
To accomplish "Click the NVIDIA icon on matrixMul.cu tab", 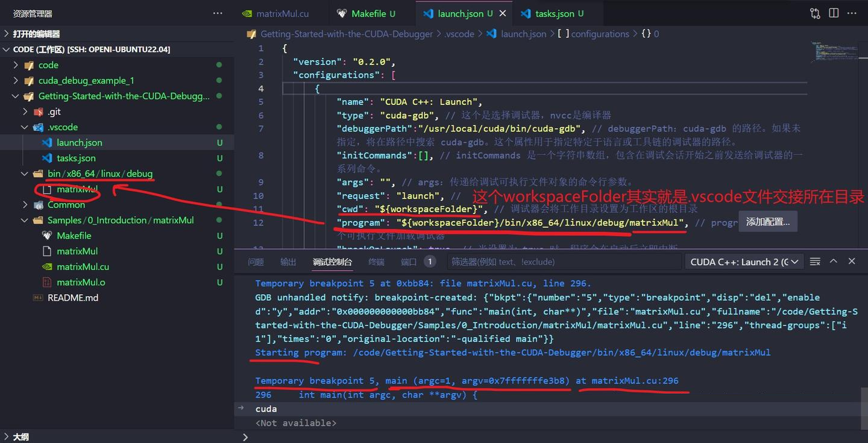I will click(247, 13).
